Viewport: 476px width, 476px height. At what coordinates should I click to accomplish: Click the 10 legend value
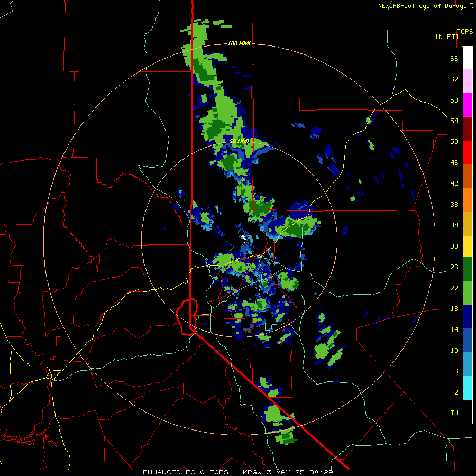454,350
